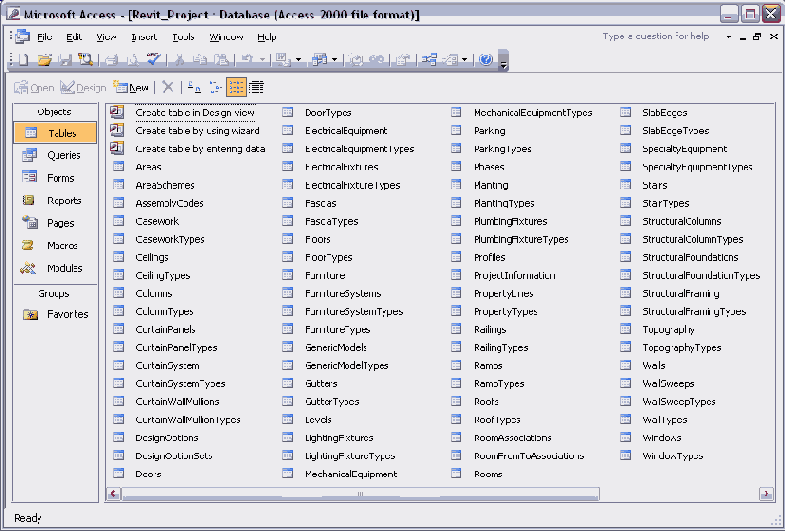This screenshot has height=531, width=785.
Task: Click the Delete X icon in database window
Action: point(168,87)
